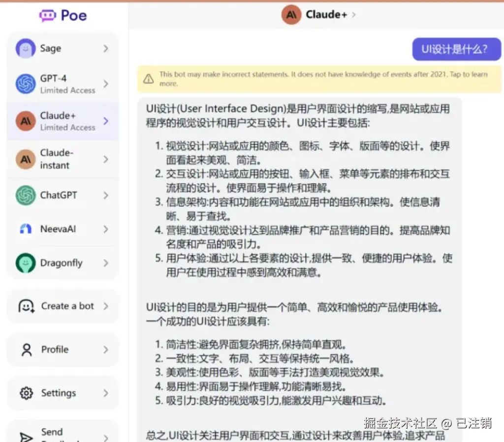Click the Send Feedback paper plane icon
The height and width of the screenshot is (442, 504).
coord(26,437)
